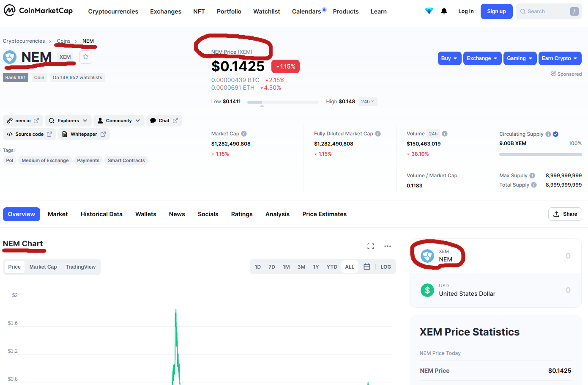Click the USD dollar icon in converter

point(427,290)
